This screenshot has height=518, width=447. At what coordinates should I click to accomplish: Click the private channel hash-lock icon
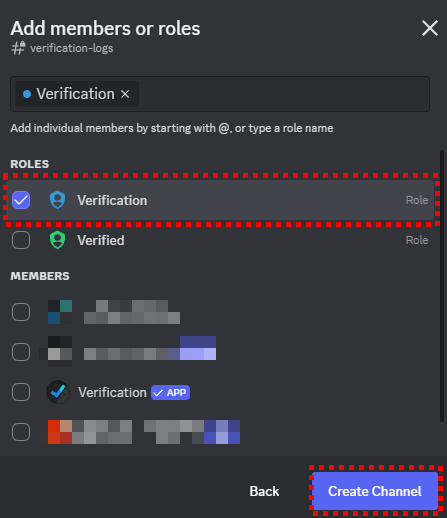tap(18, 48)
